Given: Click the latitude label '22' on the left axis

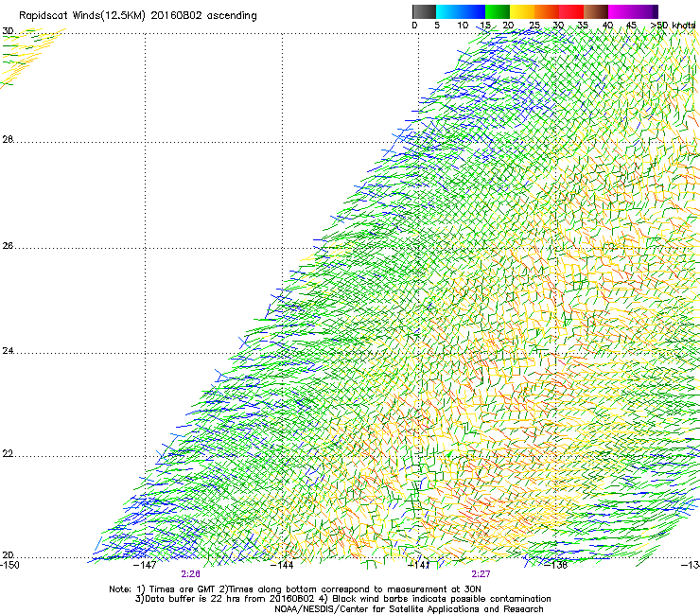Looking at the screenshot, I should click(x=8, y=454).
